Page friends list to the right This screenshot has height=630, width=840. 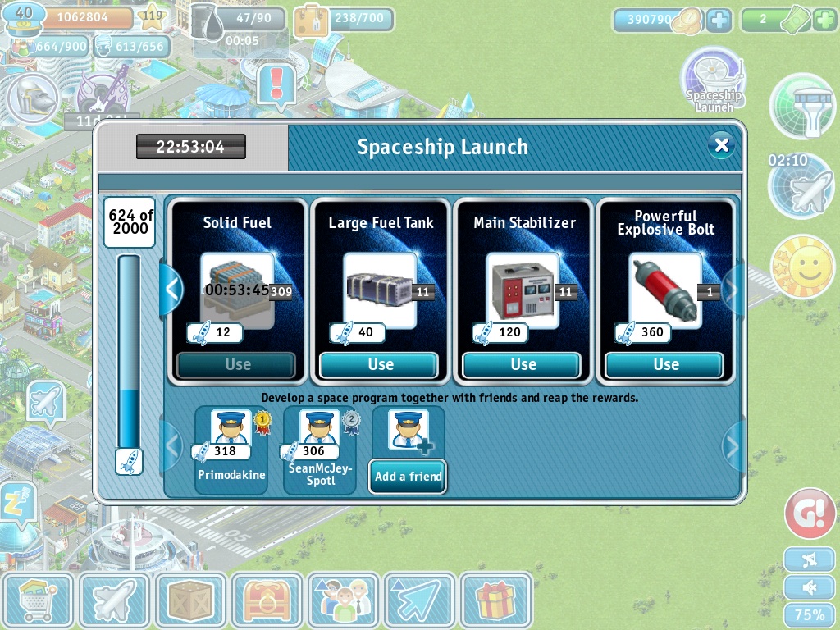click(x=733, y=445)
